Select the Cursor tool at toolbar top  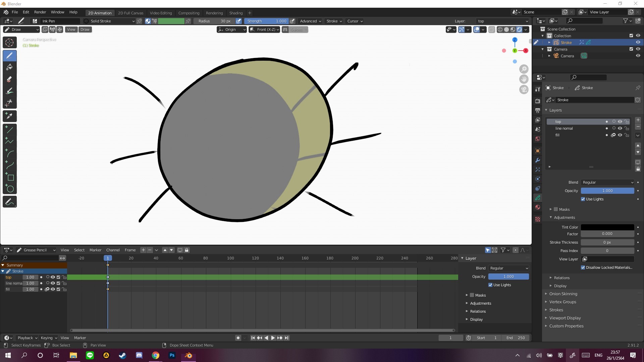click(x=10, y=43)
